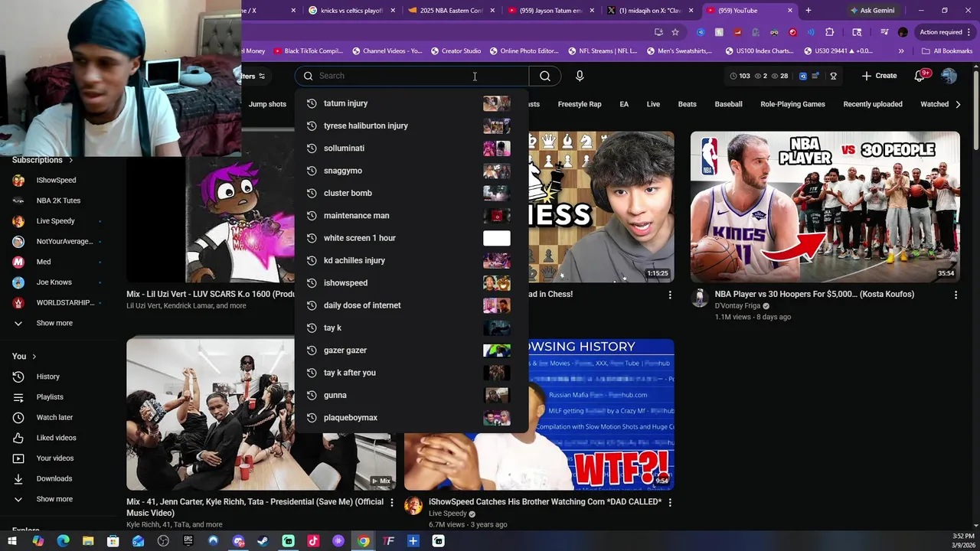Click the Ask Gemini button

coord(871,11)
